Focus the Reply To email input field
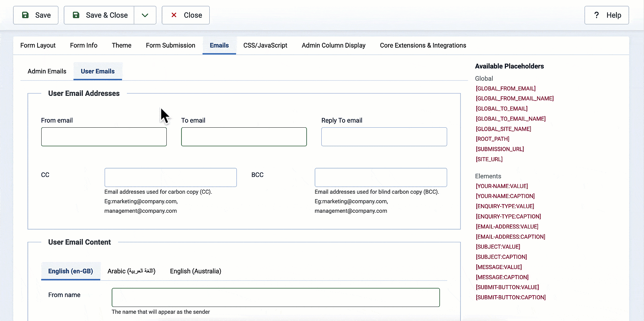The width and height of the screenshot is (644, 321). [x=384, y=137]
